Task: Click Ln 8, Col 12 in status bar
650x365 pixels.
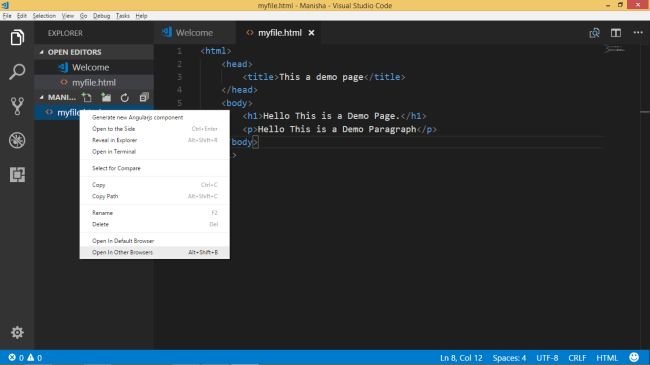Action: [x=461, y=358]
